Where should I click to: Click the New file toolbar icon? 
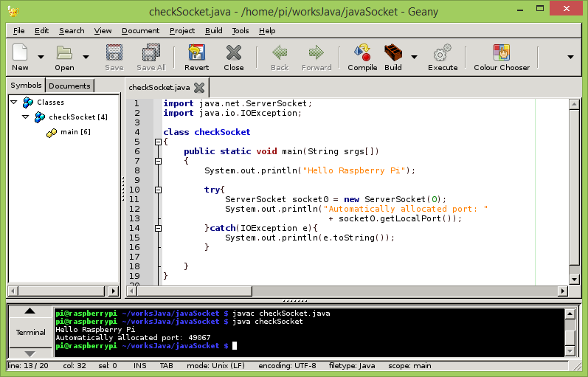point(20,52)
